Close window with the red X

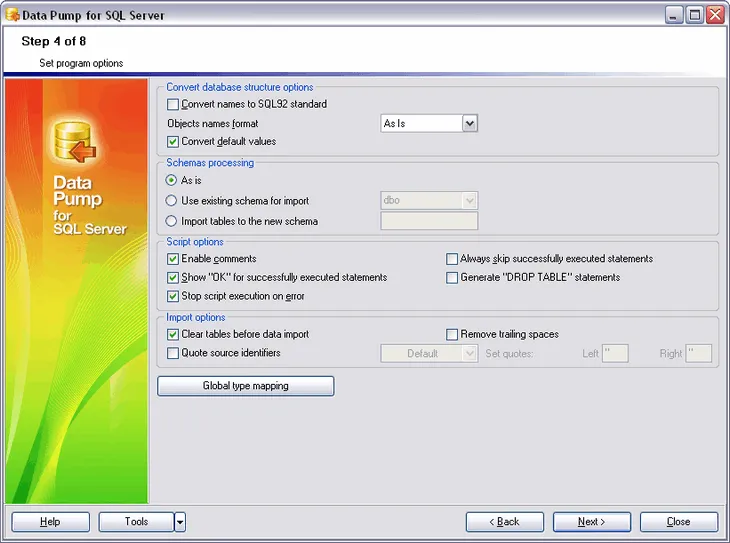pos(715,15)
